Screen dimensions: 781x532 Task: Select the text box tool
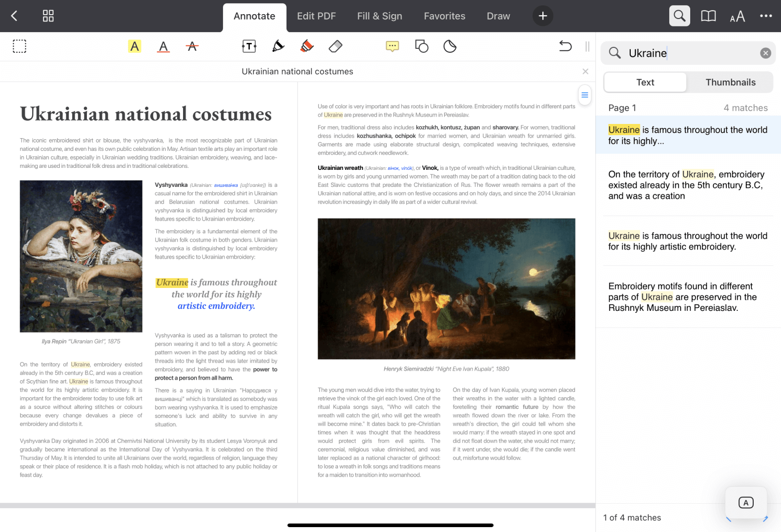click(x=249, y=46)
